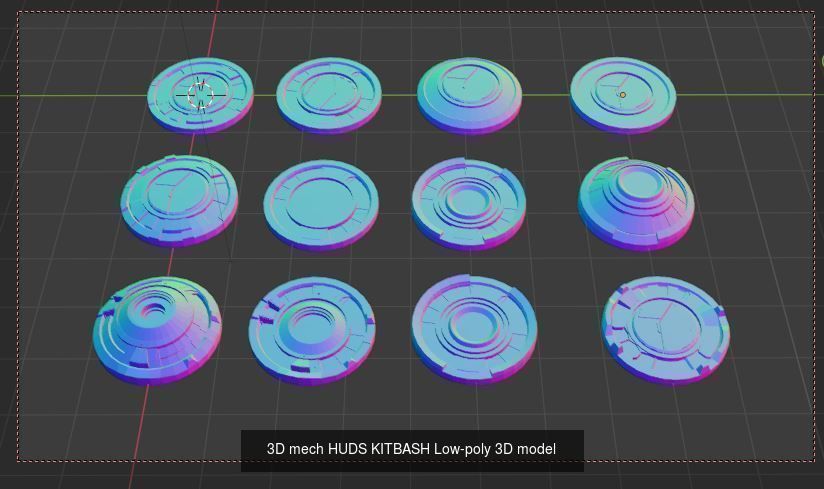
Task: Click the caption "3D mech HUDS KITBASH Low-poly 3D model"
Action: click(411, 449)
